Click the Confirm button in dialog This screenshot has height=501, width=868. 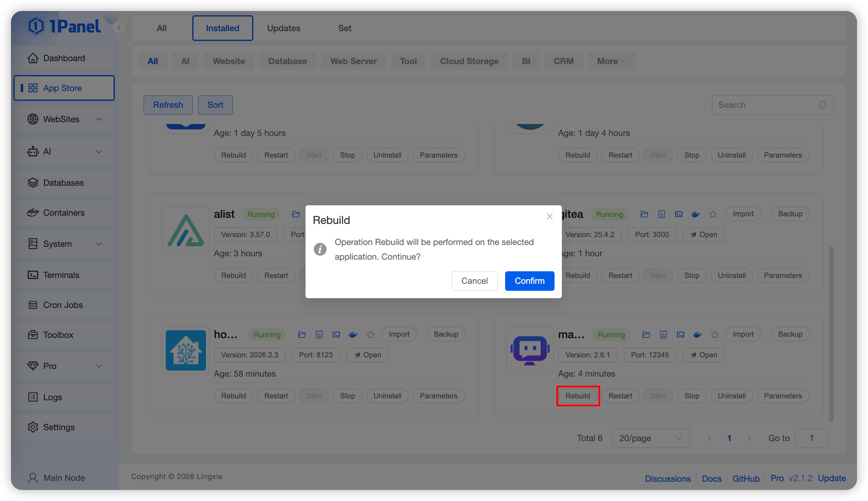[x=530, y=281]
